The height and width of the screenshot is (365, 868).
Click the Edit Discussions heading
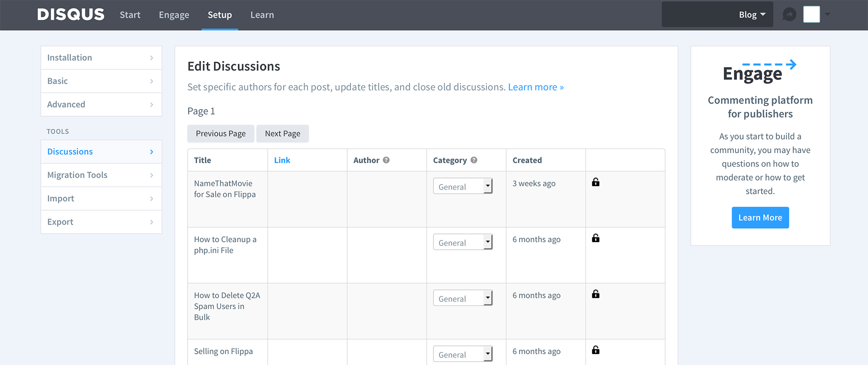[x=234, y=66]
